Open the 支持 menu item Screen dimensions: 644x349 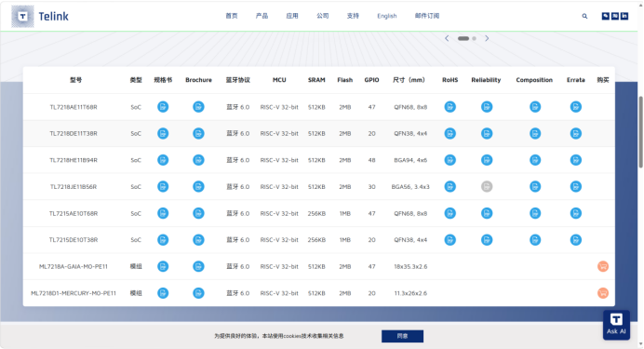353,16
